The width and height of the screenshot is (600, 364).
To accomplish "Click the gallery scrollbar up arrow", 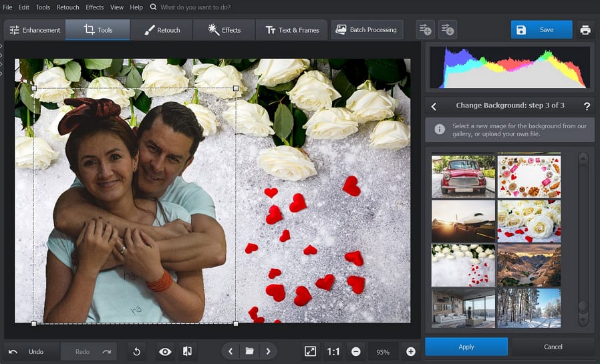I will pyautogui.click(x=583, y=159).
